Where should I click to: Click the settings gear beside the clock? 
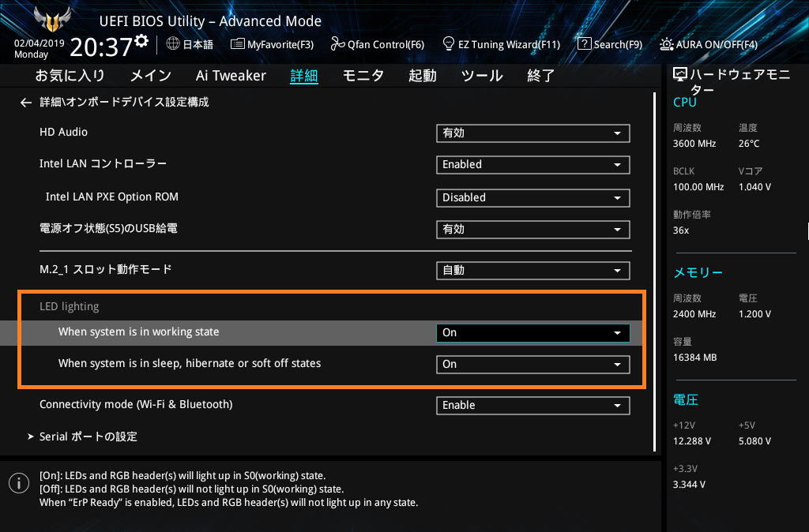coord(142,41)
